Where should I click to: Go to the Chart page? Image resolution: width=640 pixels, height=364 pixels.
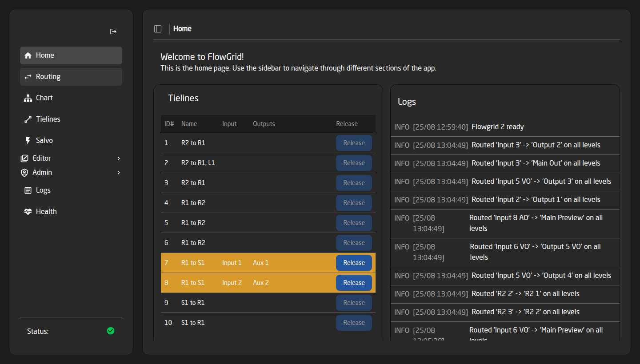click(x=71, y=98)
